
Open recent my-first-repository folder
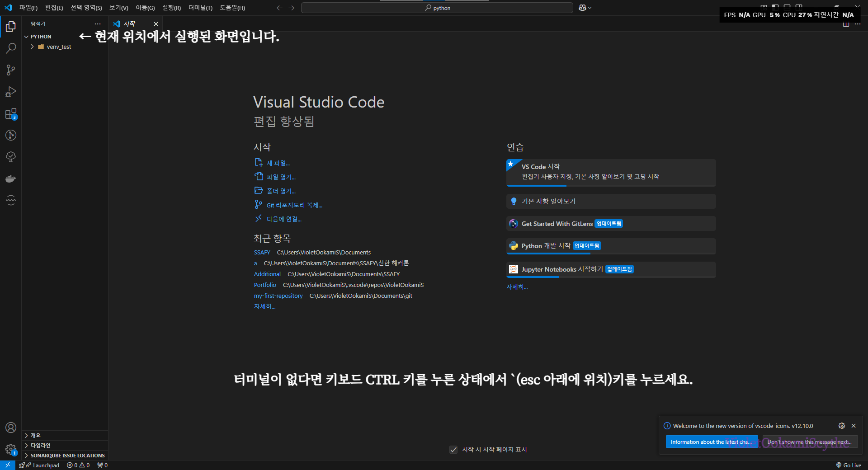(278, 296)
